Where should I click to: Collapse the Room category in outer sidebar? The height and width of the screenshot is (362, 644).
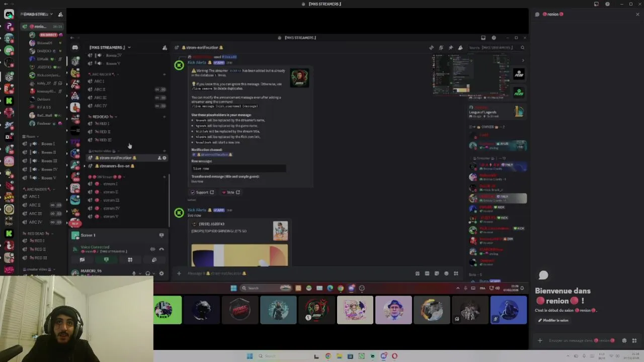point(30,136)
